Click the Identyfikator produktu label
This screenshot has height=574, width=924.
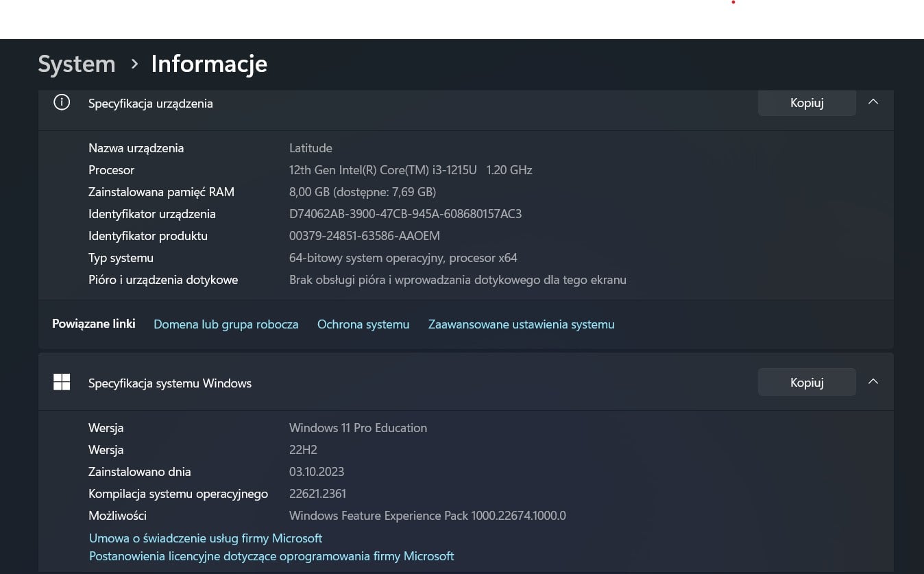148,236
